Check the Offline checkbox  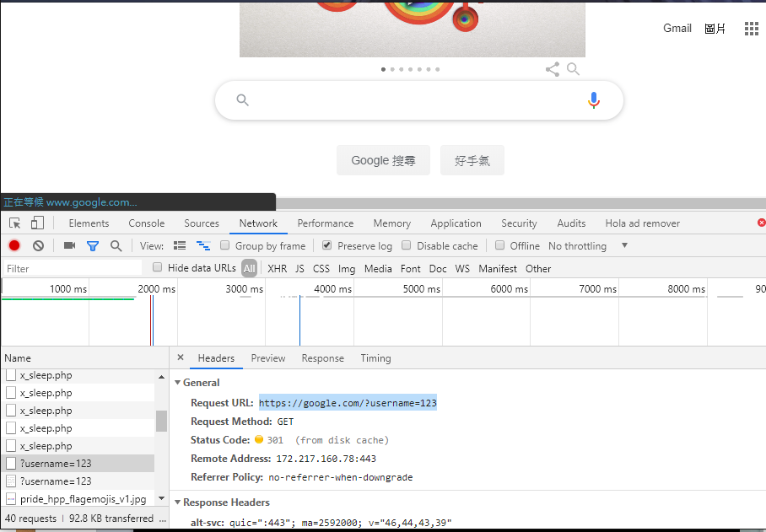pos(499,245)
